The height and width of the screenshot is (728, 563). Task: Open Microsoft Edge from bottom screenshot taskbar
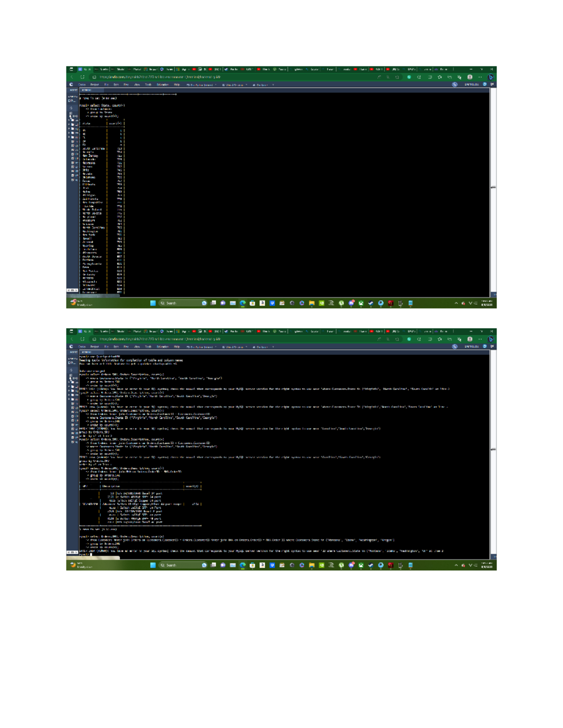pyautogui.click(x=243, y=565)
